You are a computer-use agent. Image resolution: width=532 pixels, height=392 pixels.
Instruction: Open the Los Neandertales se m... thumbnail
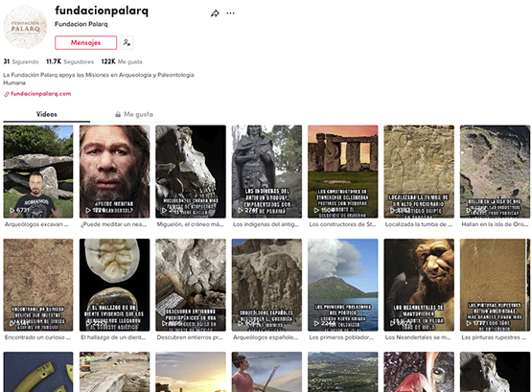pos(419,285)
